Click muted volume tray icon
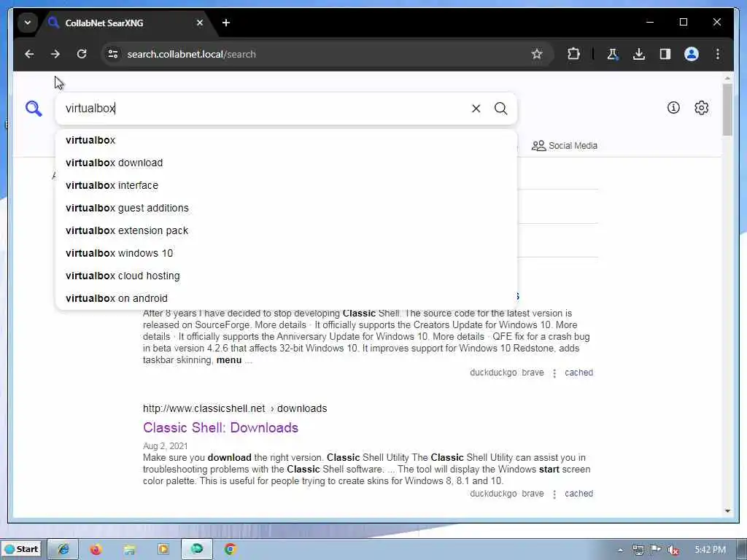Screen dimensions: 747x560 coord(673,550)
